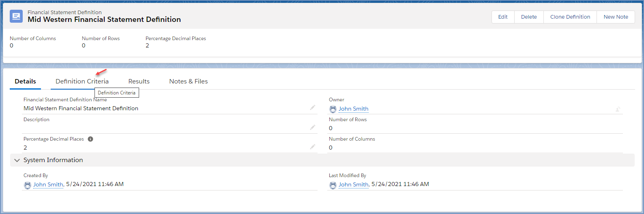
Task: Click the Description field pencil icon
Action: [313, 127]
